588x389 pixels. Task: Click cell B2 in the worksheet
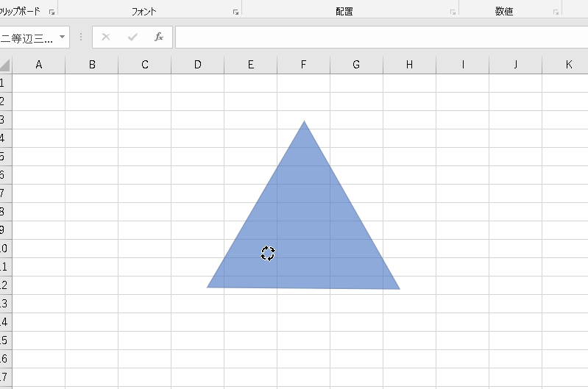click(x=92, y=101)
